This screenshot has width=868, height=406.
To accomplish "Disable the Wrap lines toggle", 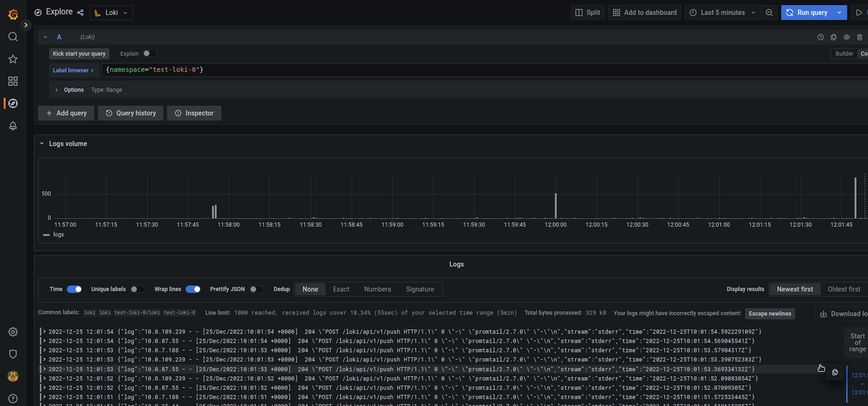I will [193, 289].
